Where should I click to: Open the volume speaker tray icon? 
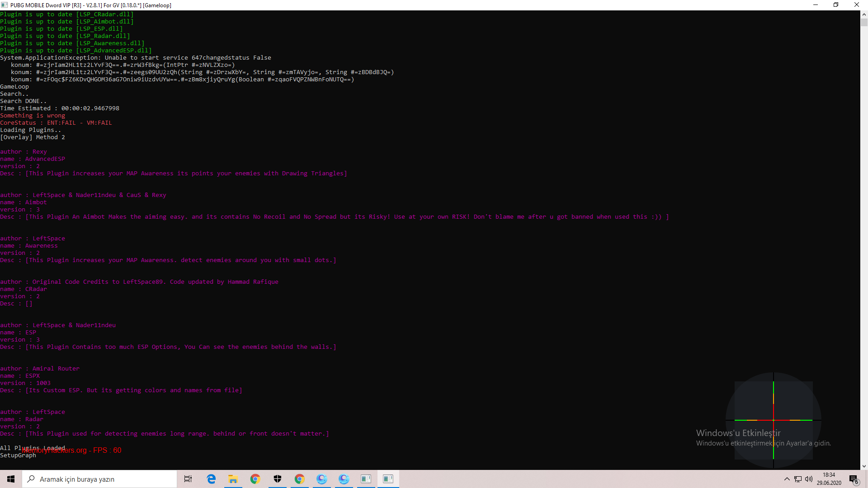(x=809, y=479)
